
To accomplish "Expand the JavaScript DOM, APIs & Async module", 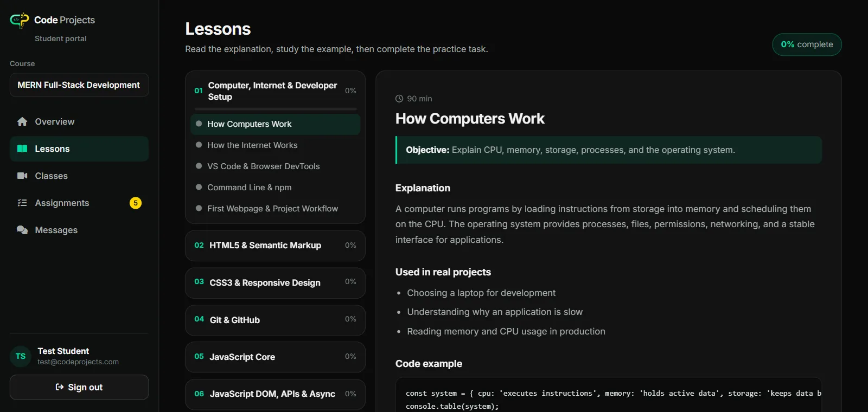I will (x=275, y=394).
